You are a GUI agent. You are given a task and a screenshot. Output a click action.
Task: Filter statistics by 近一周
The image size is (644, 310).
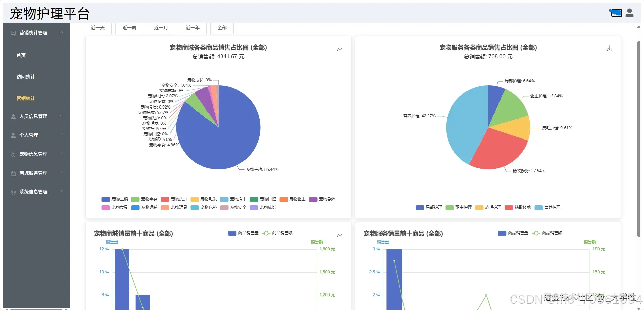click(x=129, y=28)
